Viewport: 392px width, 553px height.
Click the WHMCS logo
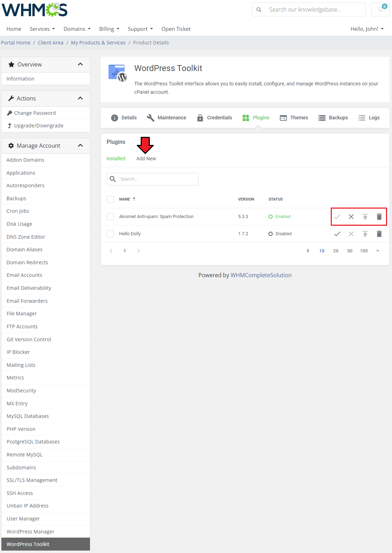34,10
